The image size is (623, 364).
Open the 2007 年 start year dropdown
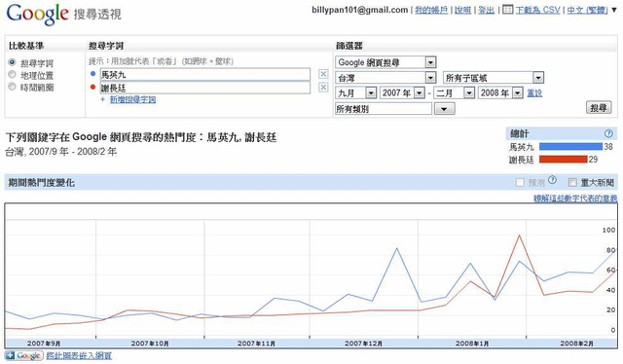pos(402,93)
